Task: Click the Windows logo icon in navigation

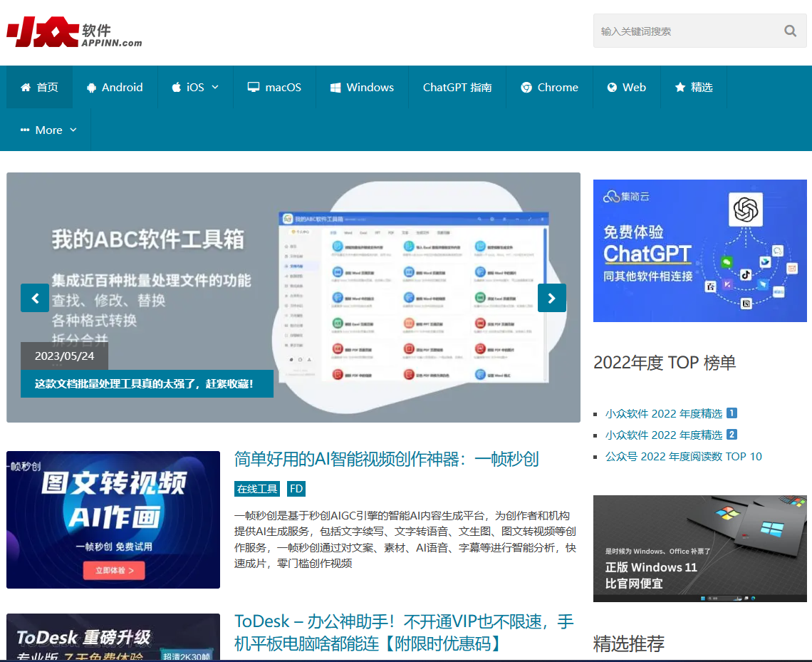Action: [335, 88]
